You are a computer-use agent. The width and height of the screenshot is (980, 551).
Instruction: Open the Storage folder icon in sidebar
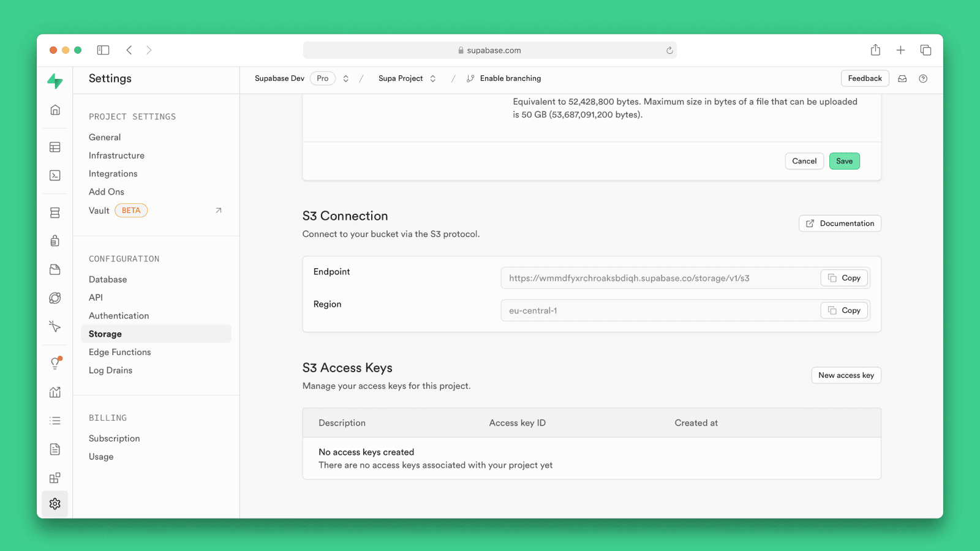coord(55,269)
